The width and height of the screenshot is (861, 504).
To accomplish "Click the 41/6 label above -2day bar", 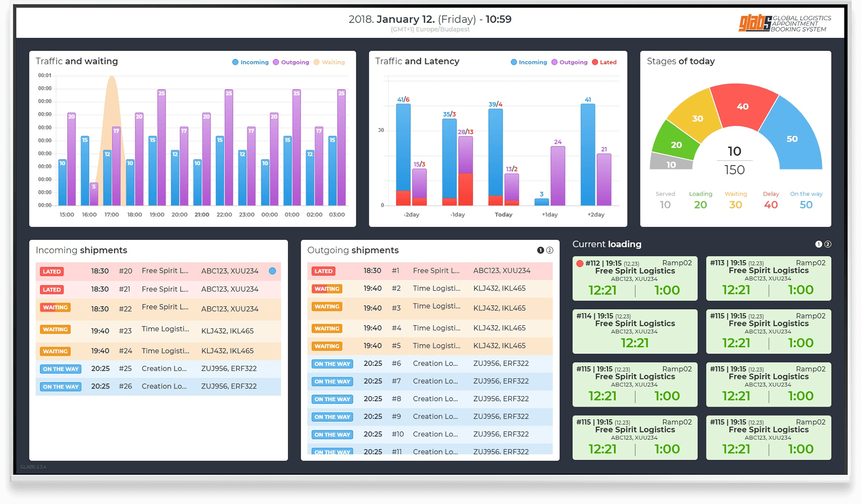I will (x=403, y=99).
